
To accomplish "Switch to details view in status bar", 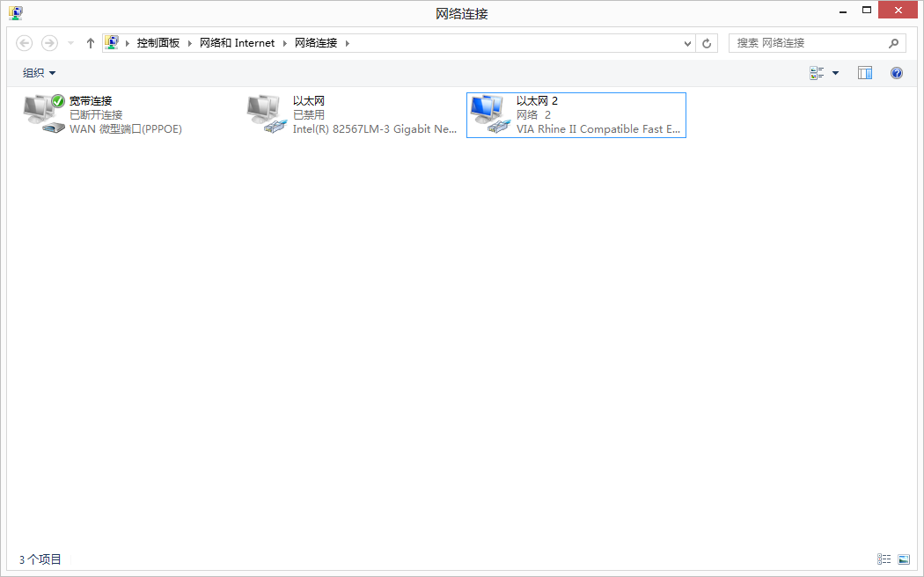I will tap(884, 559).
